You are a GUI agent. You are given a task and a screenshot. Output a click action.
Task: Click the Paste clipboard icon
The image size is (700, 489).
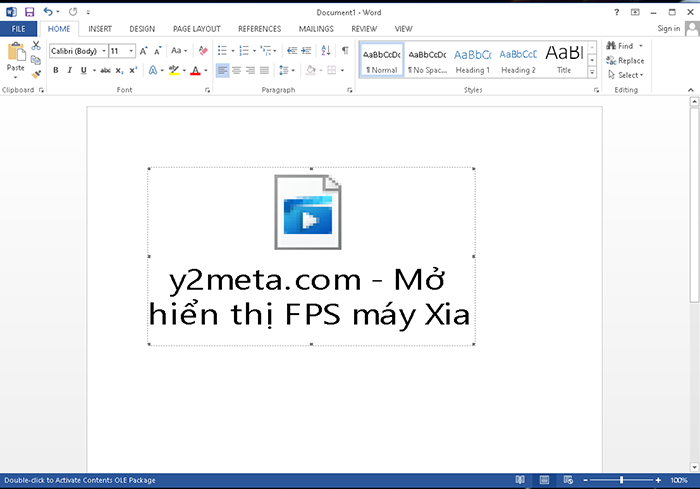point(16,52)
